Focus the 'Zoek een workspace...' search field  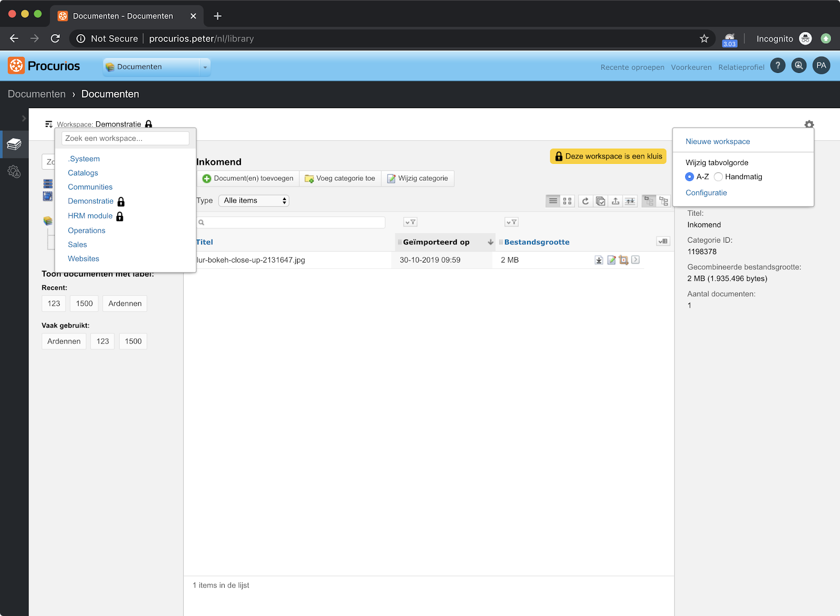(125, 138)
